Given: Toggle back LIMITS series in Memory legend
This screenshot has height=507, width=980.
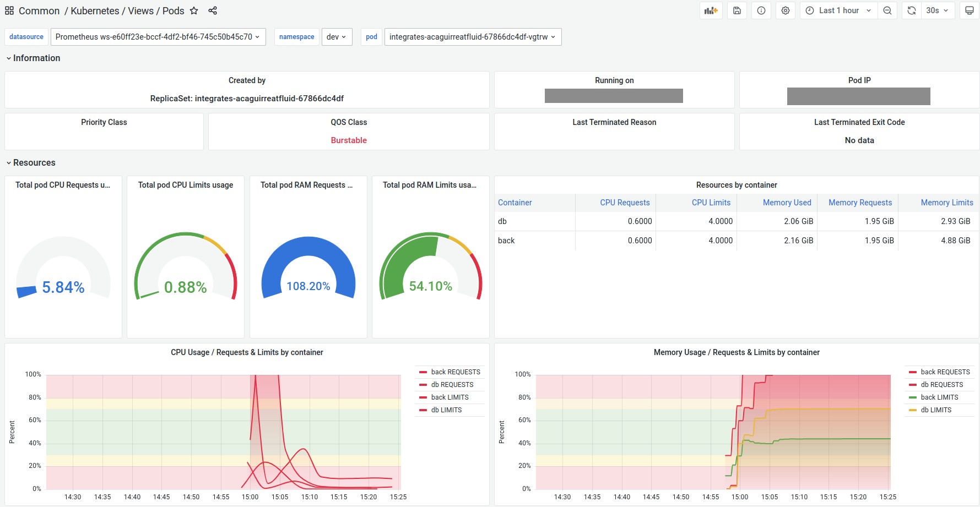Looking at the screenshot, I should pos(939,397).
